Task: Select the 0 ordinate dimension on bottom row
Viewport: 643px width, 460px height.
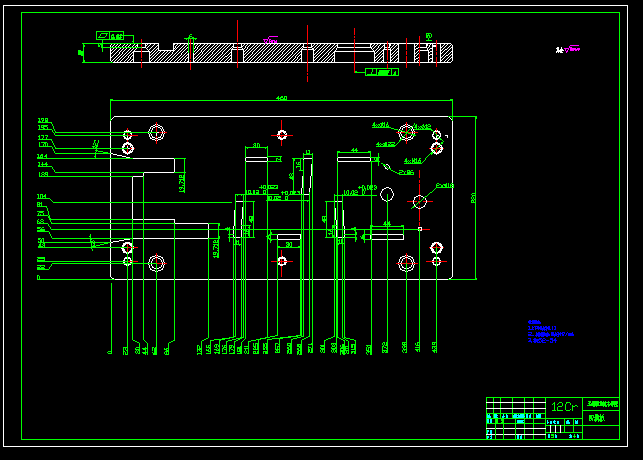Action: pos(109,351)
